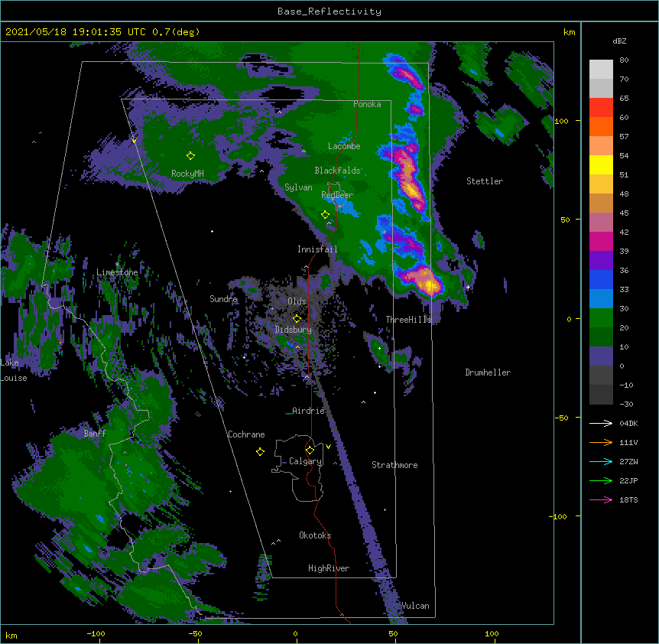Click the Calgary city label
Image resolution: width=659 pixels, height=644 pixels.
(305, 461)
